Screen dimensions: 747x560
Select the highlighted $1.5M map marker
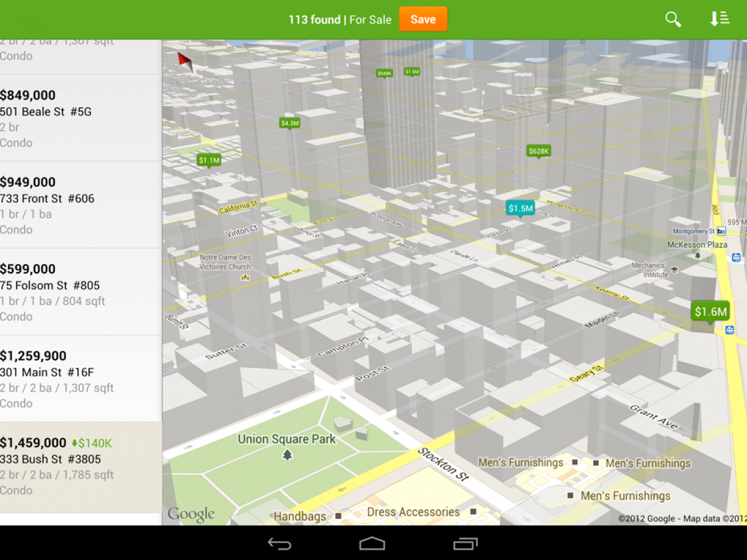tap(520, 209)
